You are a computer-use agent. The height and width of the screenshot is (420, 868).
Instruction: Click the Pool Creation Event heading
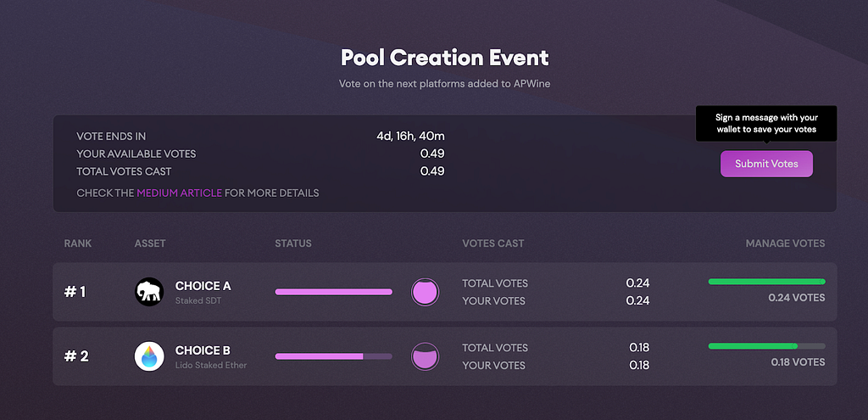(x=444, y=58)
